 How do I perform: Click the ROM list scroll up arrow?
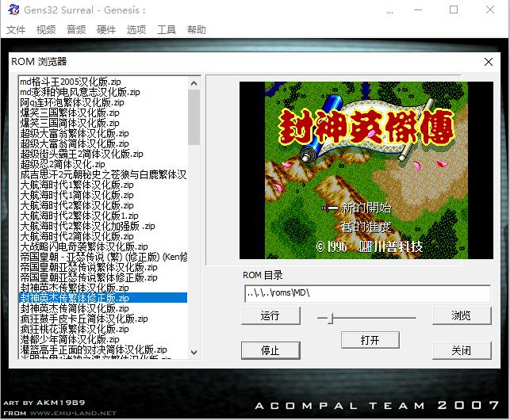(x=194, y=83)
